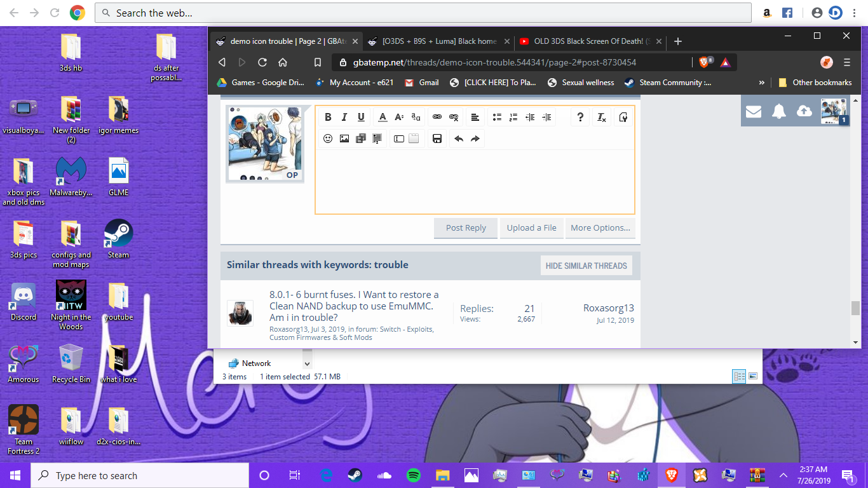
Task: Click the cloud upload icon
Action: tap(804, 111)
